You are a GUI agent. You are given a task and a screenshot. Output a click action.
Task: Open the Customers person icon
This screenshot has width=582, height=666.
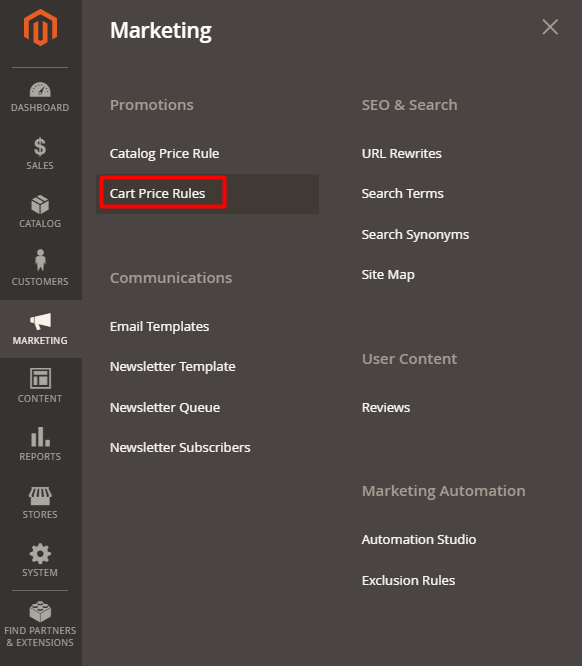tap(40, 260)
